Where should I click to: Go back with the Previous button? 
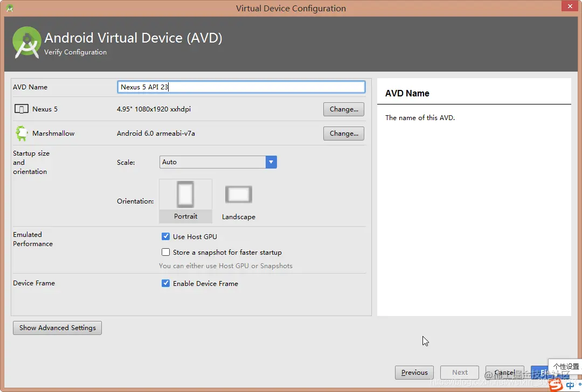tap(414, 372)
